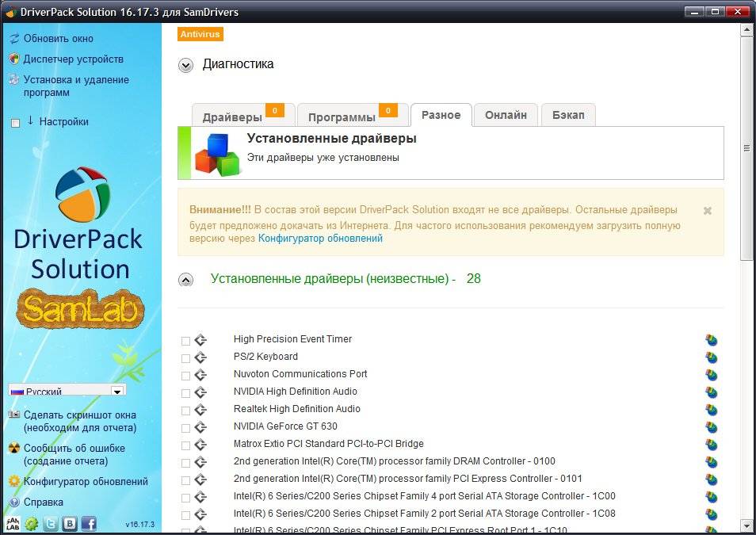Open web search icon for Nuvoton Communications Port

(x=711, y=375)
